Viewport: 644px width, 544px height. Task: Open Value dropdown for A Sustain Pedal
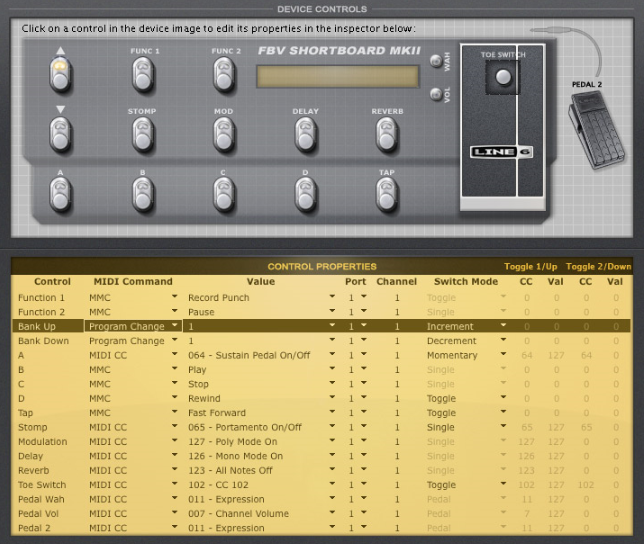(x=332, y=354)
